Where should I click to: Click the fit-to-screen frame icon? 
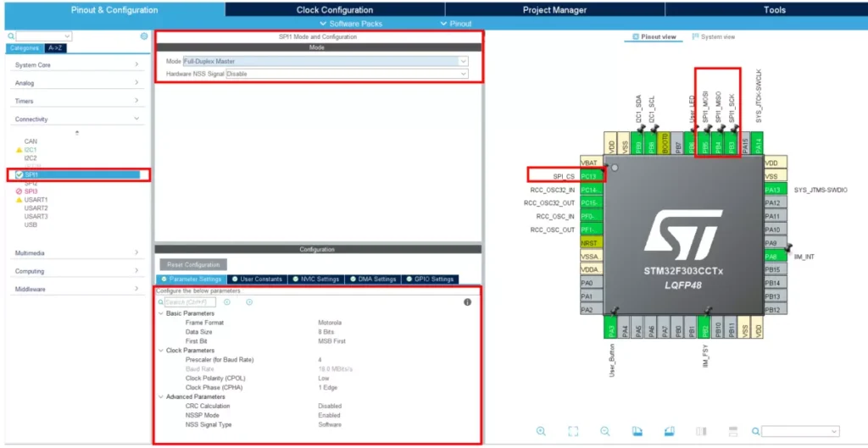coord(572,431)
